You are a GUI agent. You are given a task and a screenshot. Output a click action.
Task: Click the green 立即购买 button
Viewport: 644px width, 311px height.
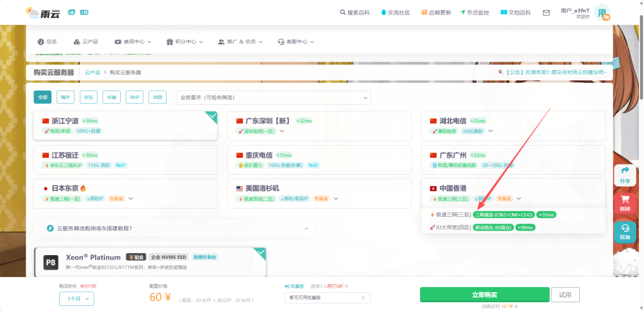[x=484, y=295]
